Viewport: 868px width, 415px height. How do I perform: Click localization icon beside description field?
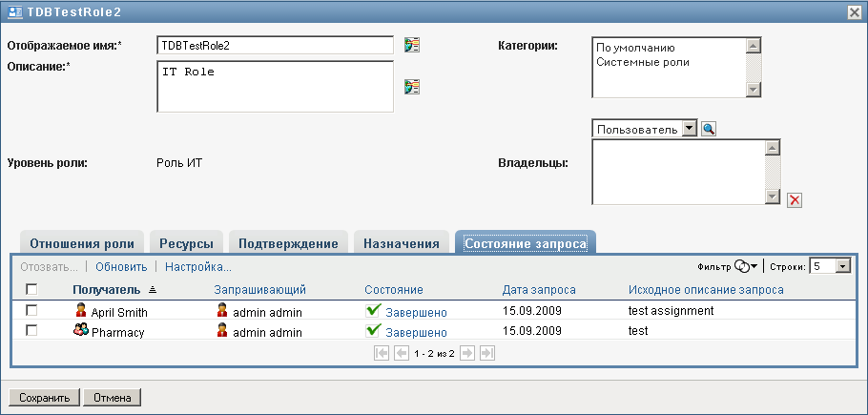coord(412,87)
